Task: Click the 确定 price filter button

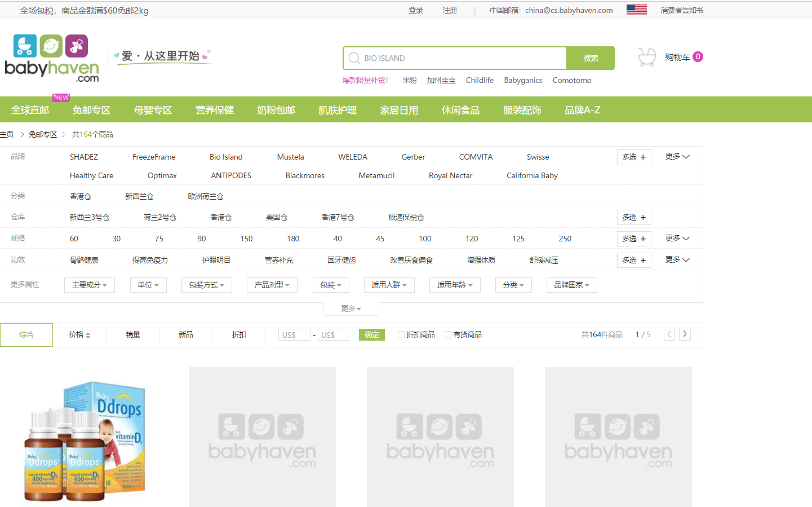Action: pos(372,334)
